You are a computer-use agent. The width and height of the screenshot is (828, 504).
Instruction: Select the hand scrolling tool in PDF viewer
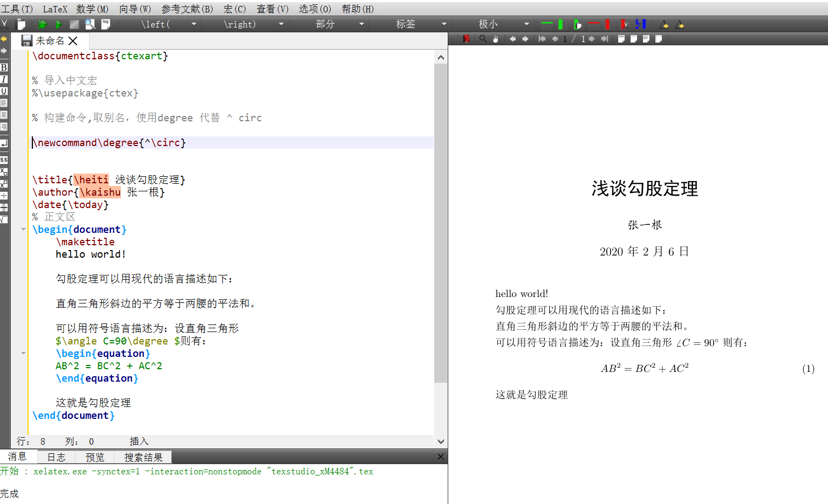tap(495, 39)
